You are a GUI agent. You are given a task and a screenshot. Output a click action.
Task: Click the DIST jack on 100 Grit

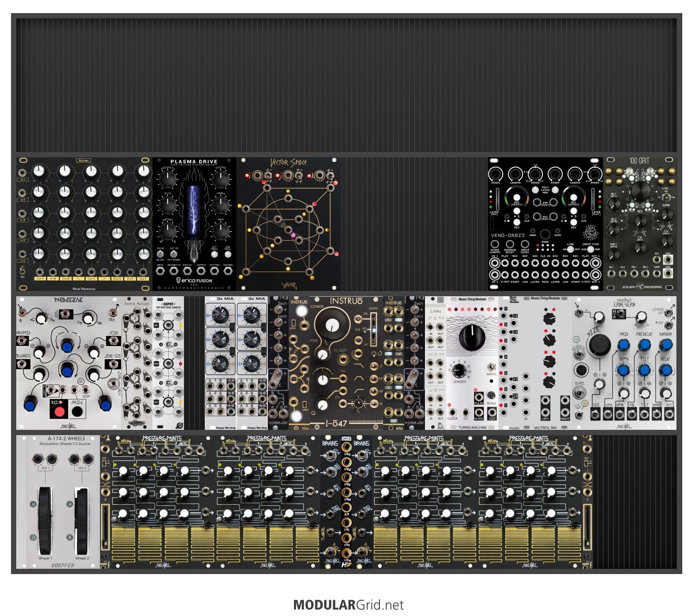668,274
